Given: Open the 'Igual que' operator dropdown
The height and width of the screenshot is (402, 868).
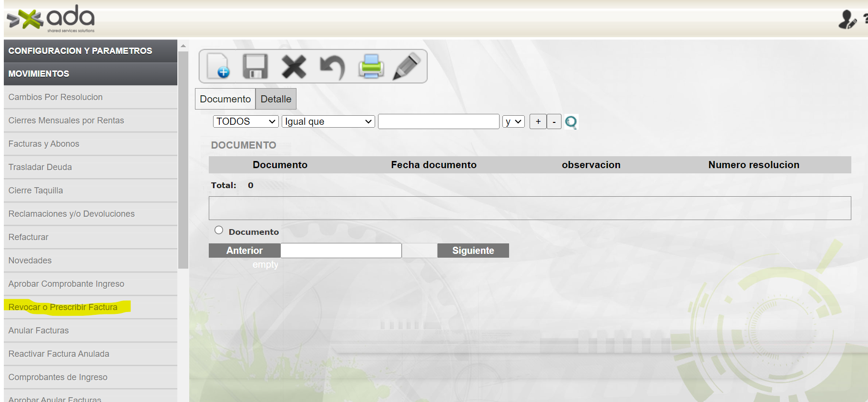Looking at the screenshot, I should (x=328, y=121).
